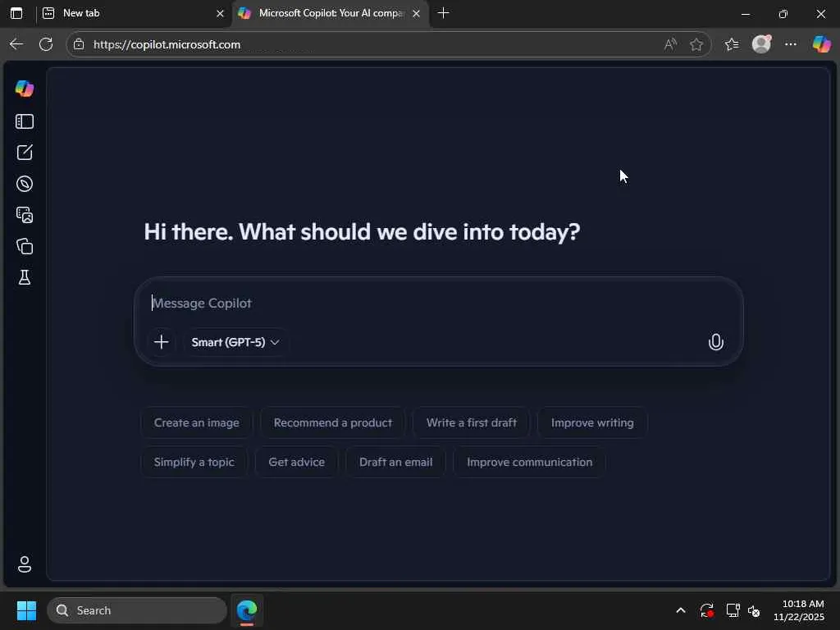
Task: Click the Copilot logo in sidebar
Action: point(25,89)
